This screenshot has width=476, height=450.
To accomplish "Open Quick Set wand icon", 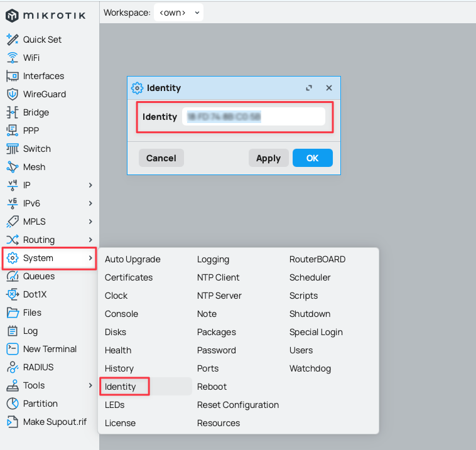I will click(x=13, y=40).
